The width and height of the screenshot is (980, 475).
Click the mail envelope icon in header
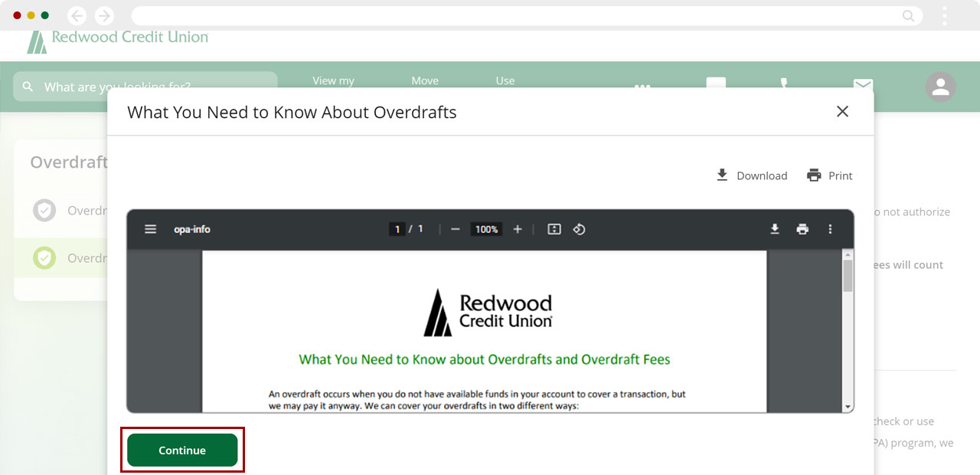pyautogui.click(x=863, y=84)
